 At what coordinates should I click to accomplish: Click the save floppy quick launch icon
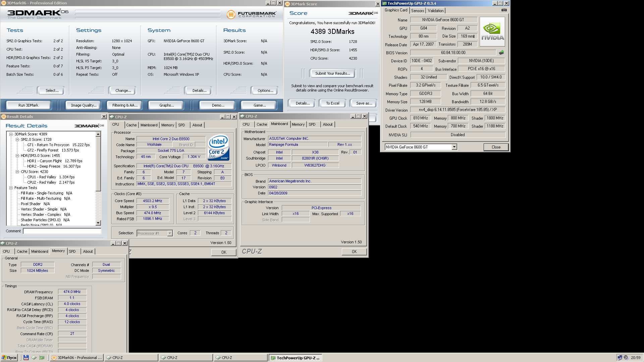[26, 358]
